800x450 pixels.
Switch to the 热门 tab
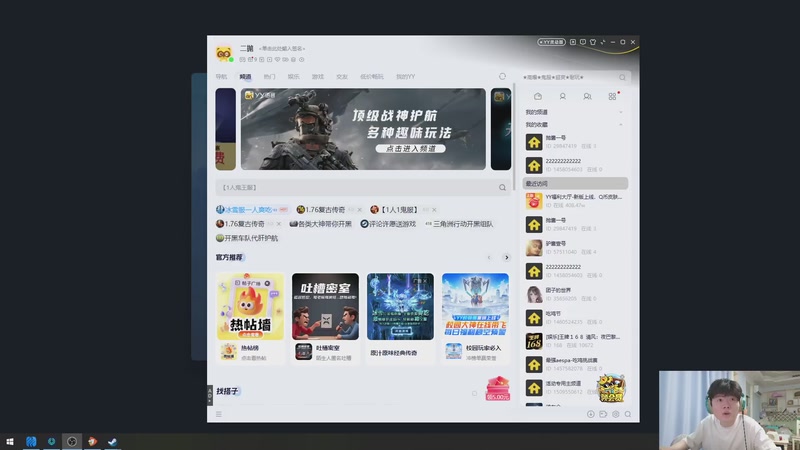coord(269,77)
